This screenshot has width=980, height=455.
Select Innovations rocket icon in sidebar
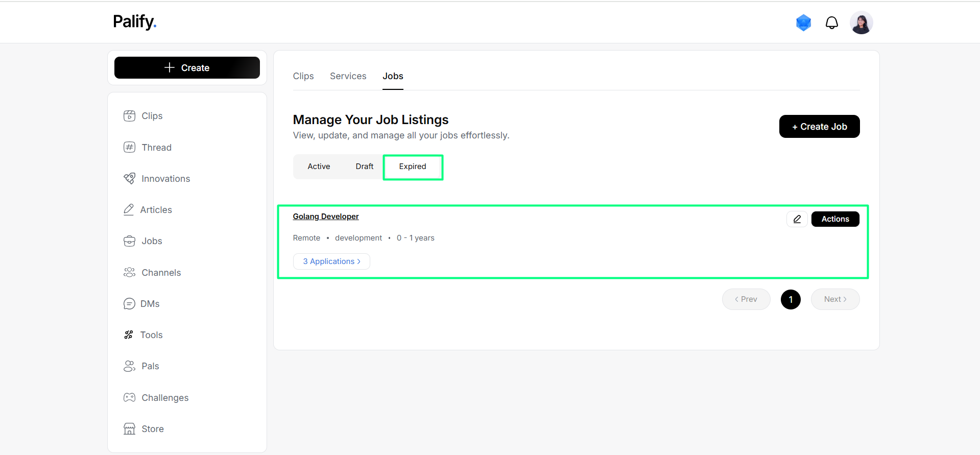(x=129, y=179)
